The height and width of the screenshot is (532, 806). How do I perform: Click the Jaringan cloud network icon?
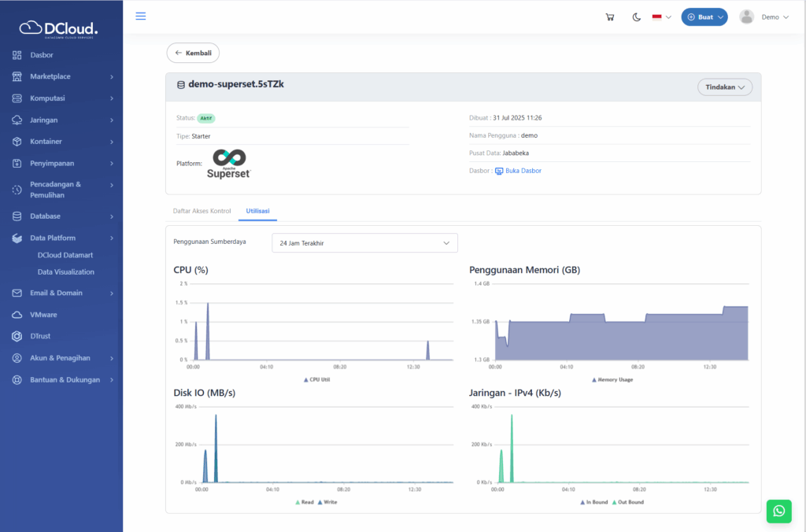(17, 120)
